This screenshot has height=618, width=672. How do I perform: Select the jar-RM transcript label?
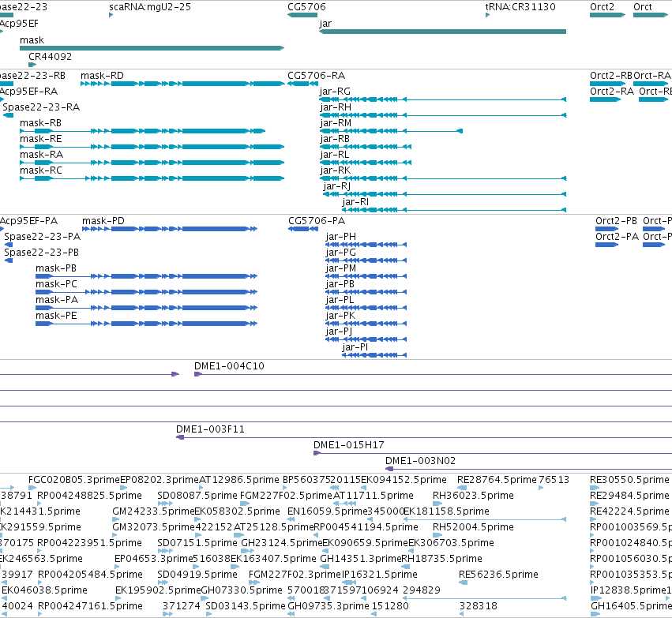[336, 123]
